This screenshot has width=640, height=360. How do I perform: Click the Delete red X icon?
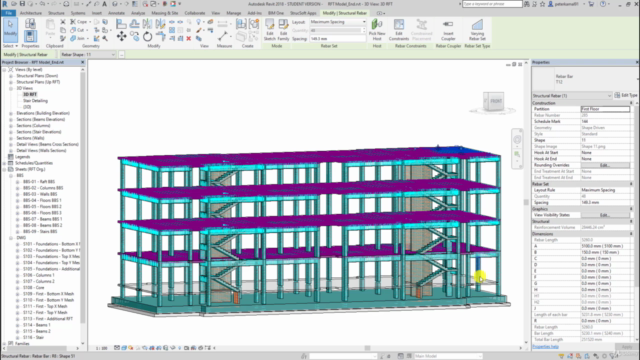coord(189,38)
